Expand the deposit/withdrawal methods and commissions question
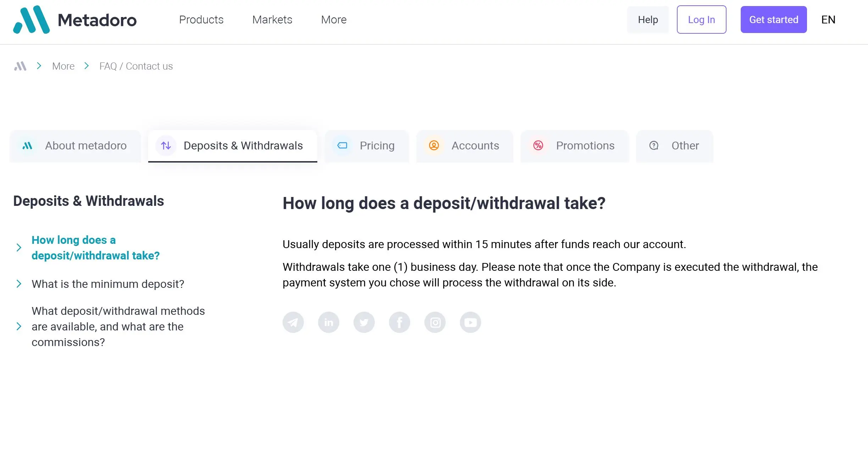 [118, 327]
